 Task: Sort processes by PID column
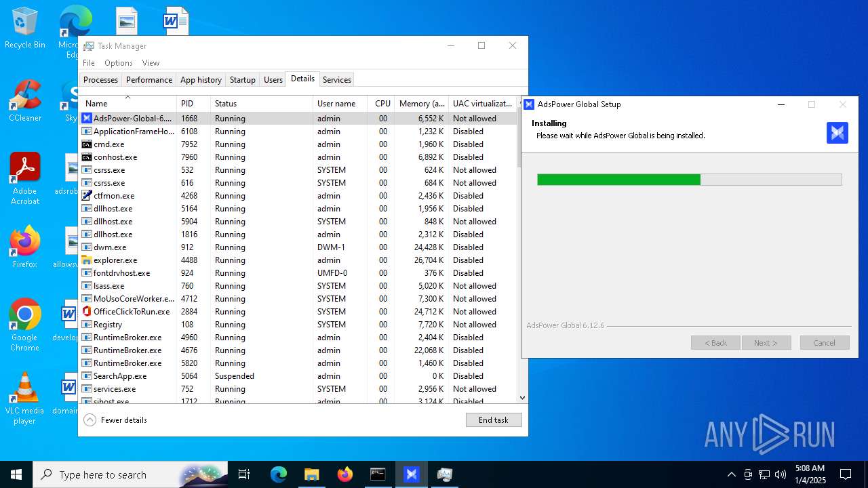(193, 104)
